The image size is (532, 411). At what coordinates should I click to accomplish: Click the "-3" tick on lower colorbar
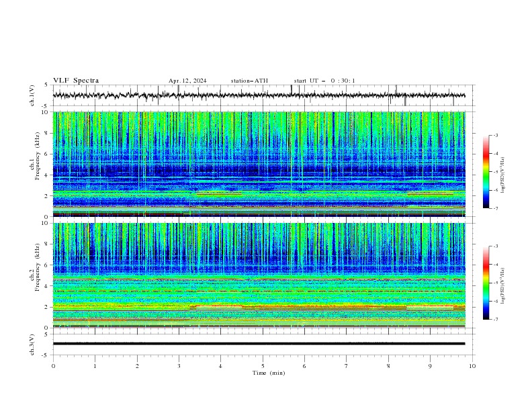click(x=496, y=246)
